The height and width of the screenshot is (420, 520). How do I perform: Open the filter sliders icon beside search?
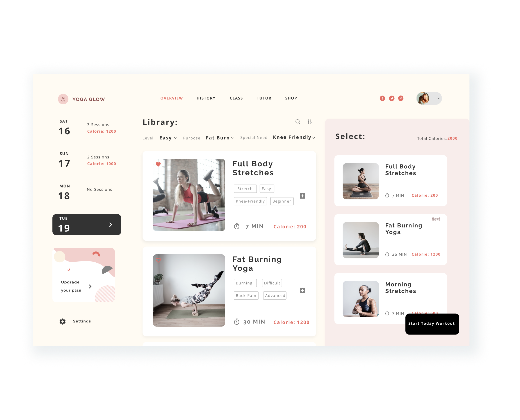[310, 122]
